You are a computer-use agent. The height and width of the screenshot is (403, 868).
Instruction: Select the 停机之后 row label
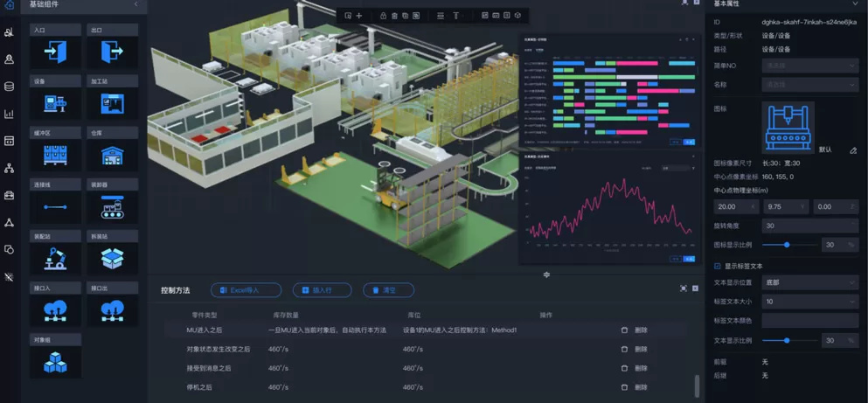(199, 387)
